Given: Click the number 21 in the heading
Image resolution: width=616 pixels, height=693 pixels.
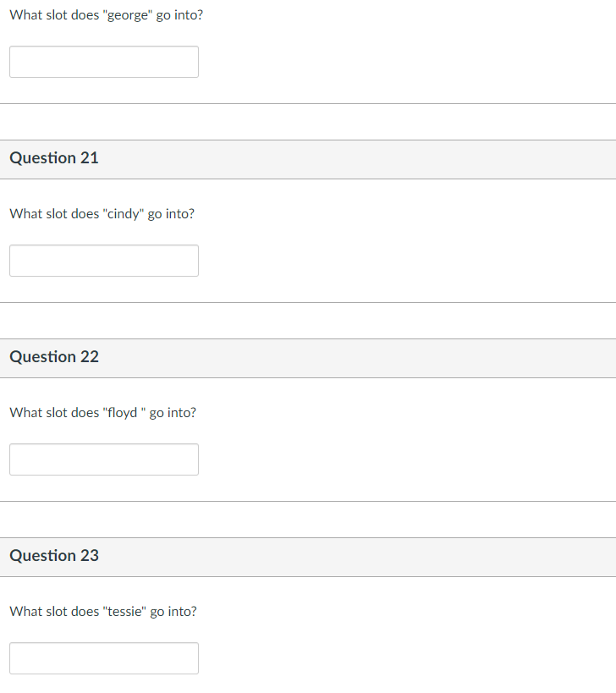Looking at the screenshot, I should click(89, 157).
